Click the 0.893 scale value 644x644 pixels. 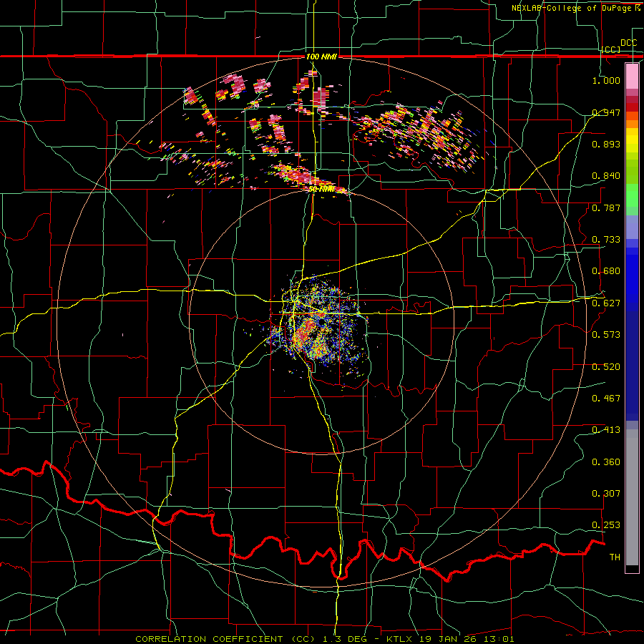coord(606,144)
